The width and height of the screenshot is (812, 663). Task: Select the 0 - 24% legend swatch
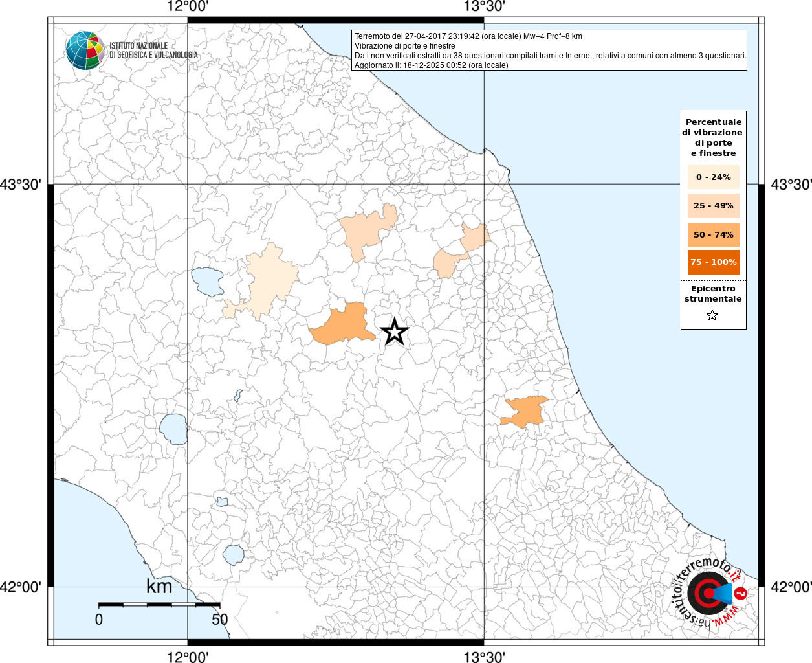(714, 177)
